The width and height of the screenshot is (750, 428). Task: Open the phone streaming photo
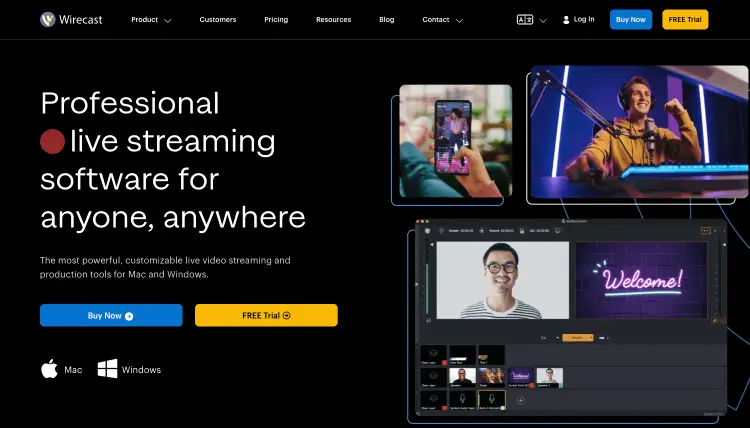[x=455, y=141]
